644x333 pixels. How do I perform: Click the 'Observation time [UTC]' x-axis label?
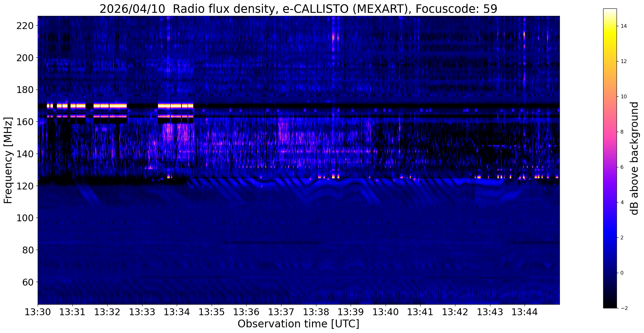[x=298, y=324]
